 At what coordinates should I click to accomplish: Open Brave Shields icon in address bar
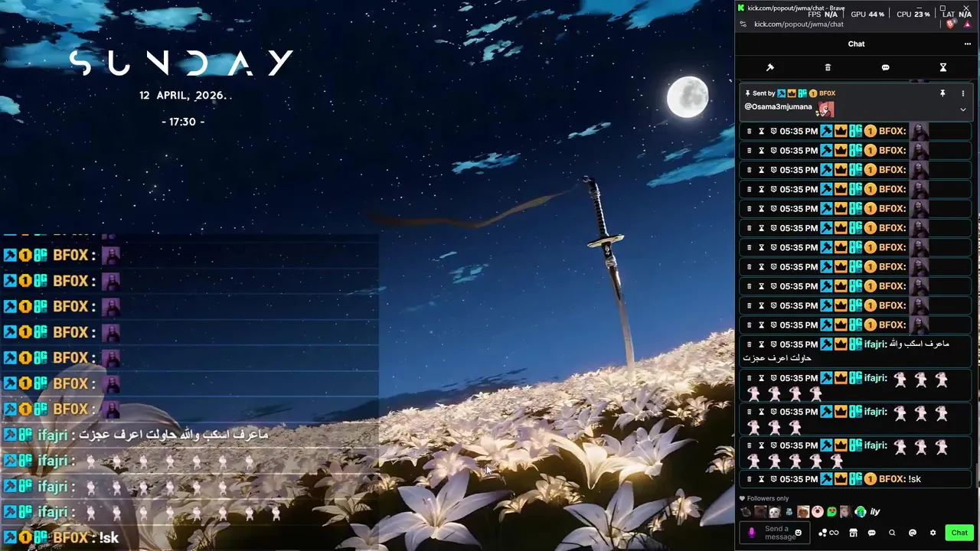click(952, 24)
